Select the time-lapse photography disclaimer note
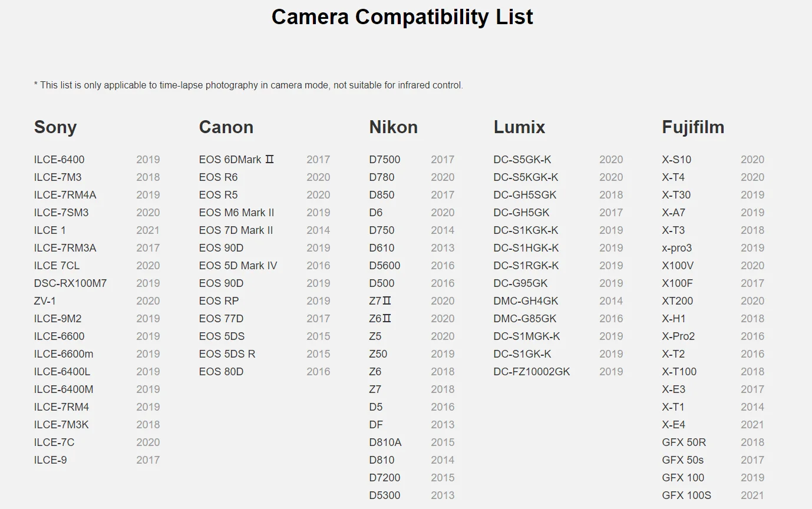Viewport: 812px width, 509px height. pyautogui.click(x=249, y=85)
